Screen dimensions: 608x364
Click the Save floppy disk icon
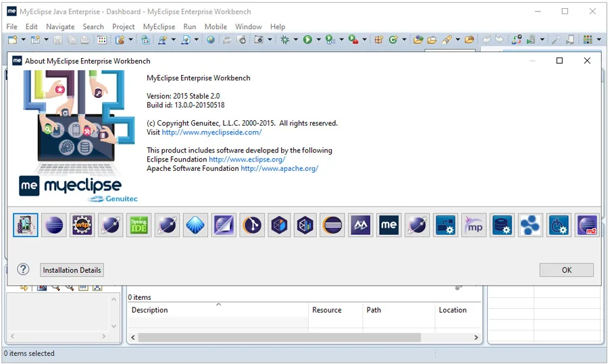58,40
